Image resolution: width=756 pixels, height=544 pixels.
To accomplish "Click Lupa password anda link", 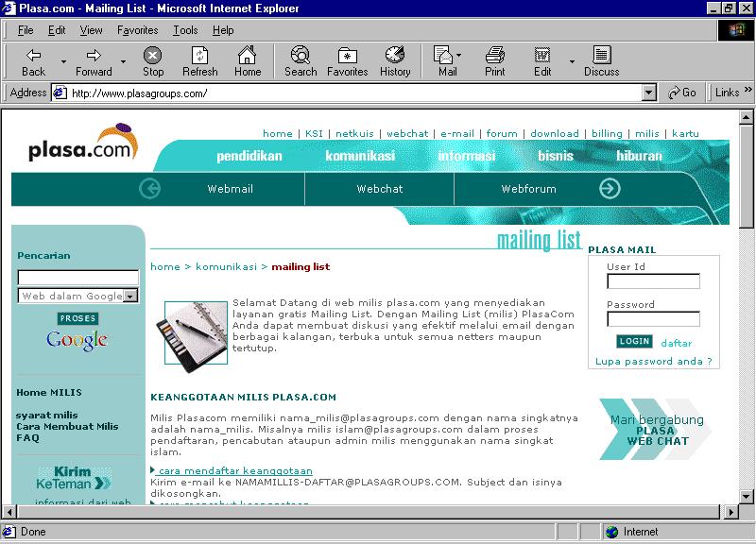I will pyautogui.click(x=653, y=362).
